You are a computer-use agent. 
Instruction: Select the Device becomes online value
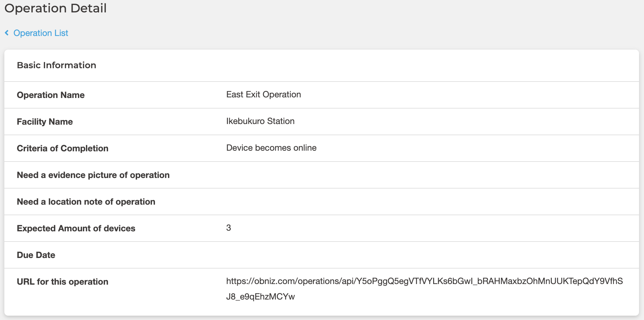pyautogui.click(x=271, y=148)
